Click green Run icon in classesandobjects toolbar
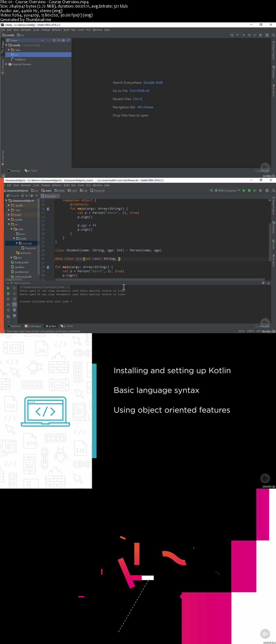The image size is (276, 644). [244, 190]
